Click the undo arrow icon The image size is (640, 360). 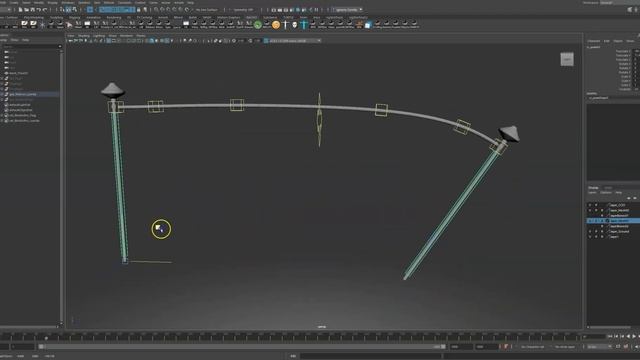39,9
